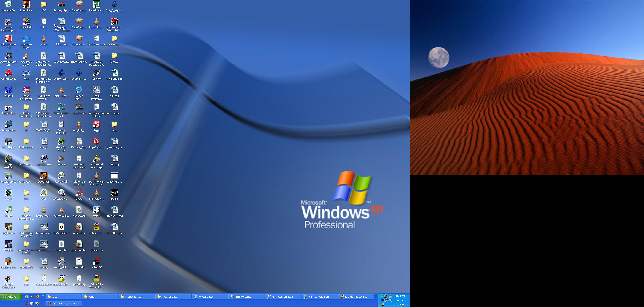Open Forum Rules.txt document

[61, 128]
